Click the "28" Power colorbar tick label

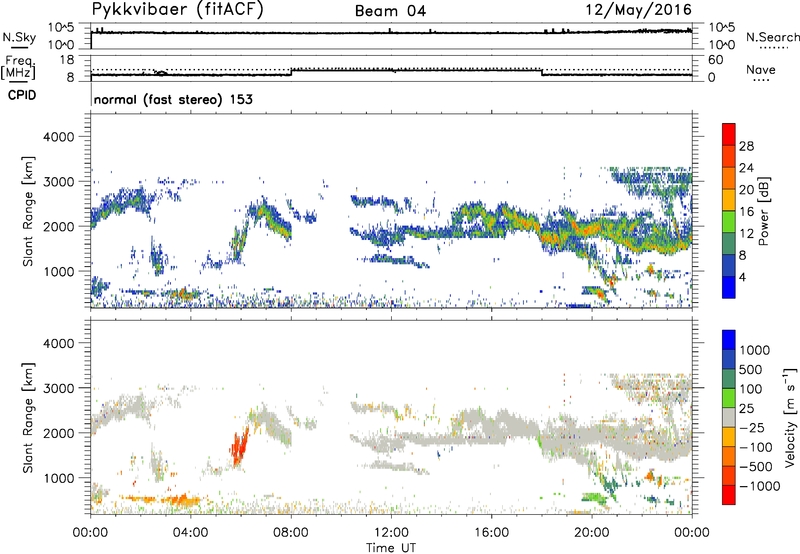(x=746, y=146)
